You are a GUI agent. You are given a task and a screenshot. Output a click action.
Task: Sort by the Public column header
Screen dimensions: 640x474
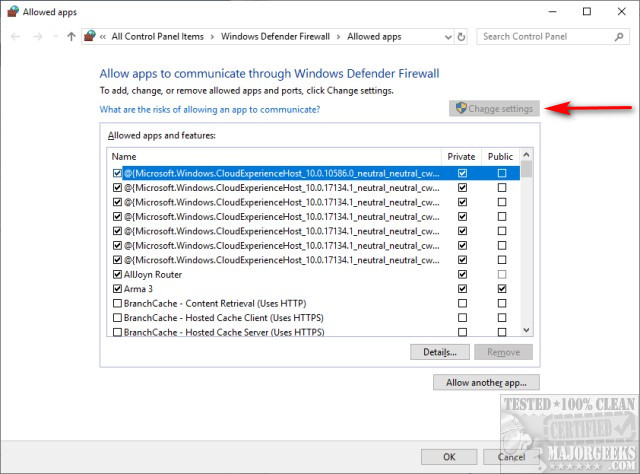point(500,157)
